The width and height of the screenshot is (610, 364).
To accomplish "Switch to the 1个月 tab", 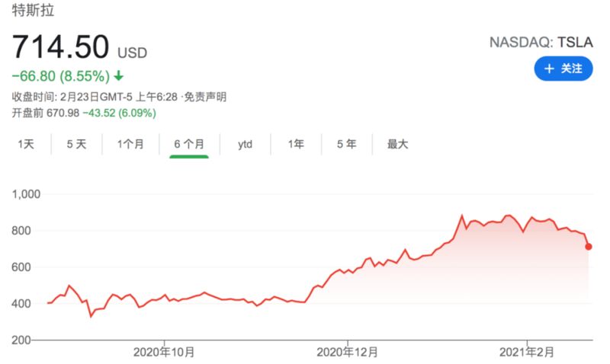I will click(130, 144).
